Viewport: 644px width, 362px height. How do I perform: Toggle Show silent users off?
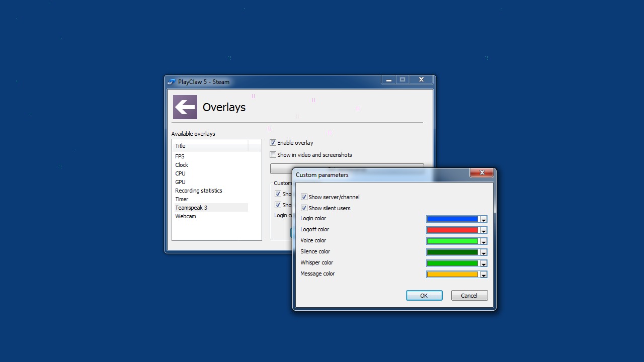click(x=304, y=208)
